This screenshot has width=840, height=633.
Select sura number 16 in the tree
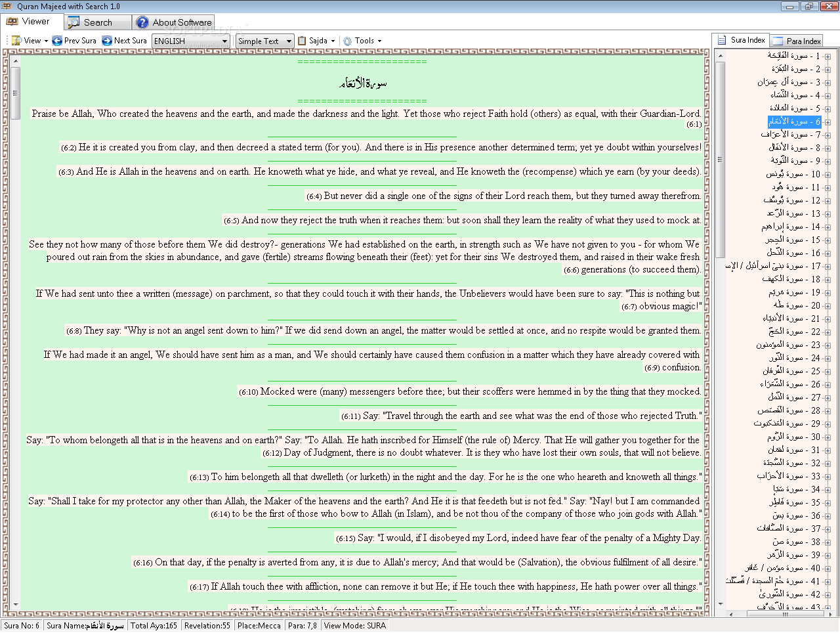pos(794,253)
